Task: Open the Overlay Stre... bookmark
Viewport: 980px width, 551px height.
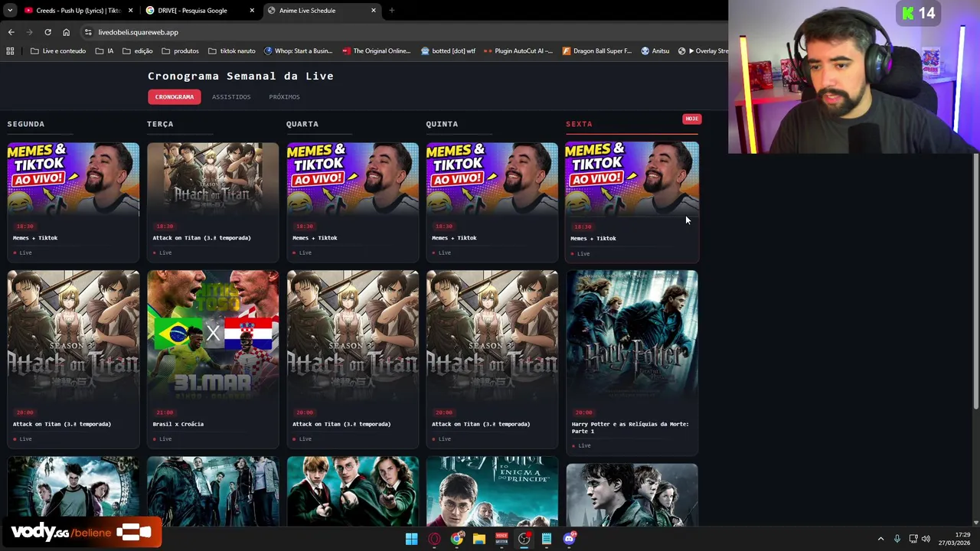Action: [703, 51]
